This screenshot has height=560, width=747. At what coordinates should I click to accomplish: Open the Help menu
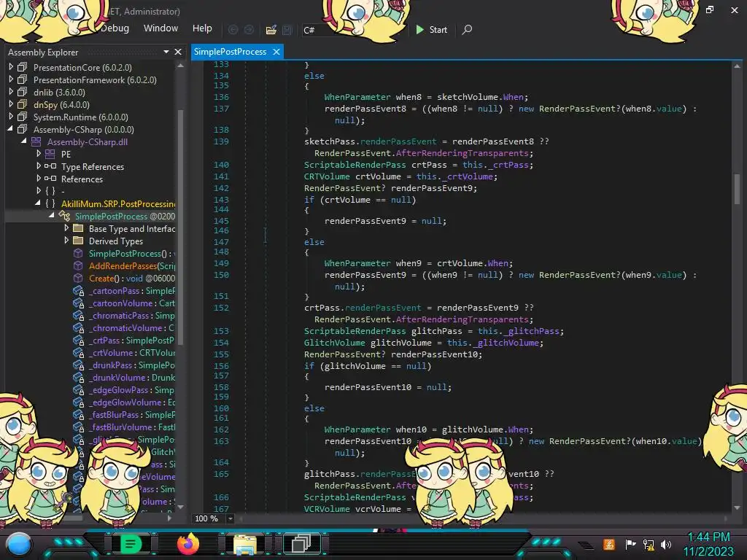(202, 28)
